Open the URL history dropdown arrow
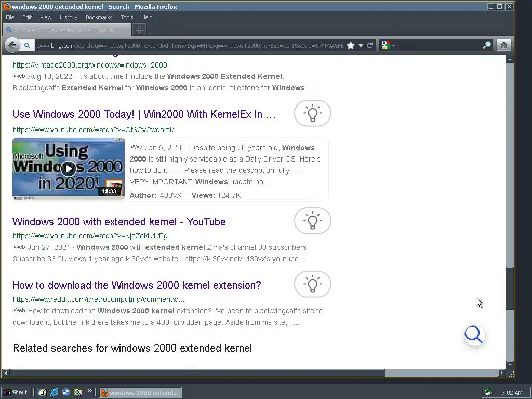Screen dimensions: 532x399 tap(361, 46)
